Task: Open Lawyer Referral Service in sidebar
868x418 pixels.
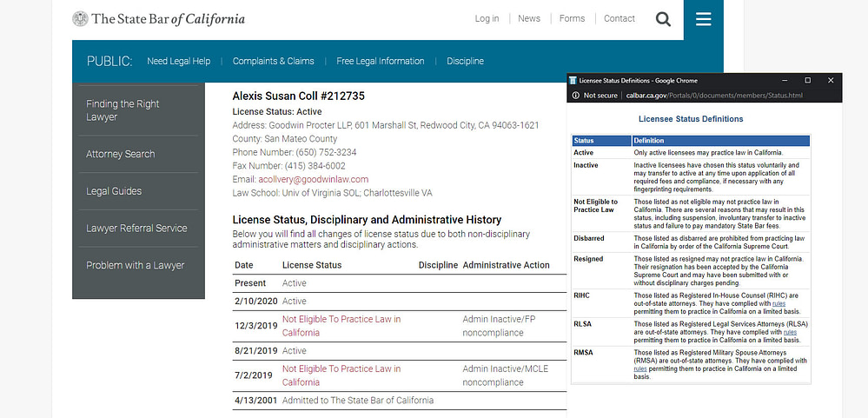Action: (138, 228)
